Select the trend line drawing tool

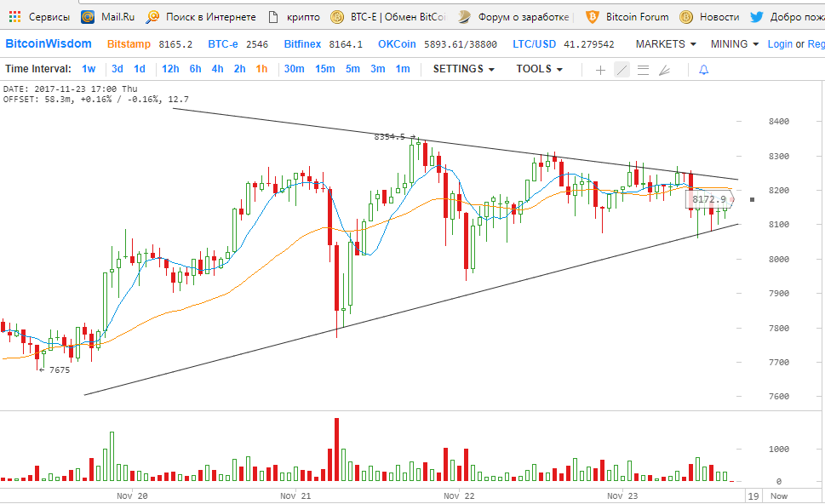pyautogui.click(x=622, y=70)
